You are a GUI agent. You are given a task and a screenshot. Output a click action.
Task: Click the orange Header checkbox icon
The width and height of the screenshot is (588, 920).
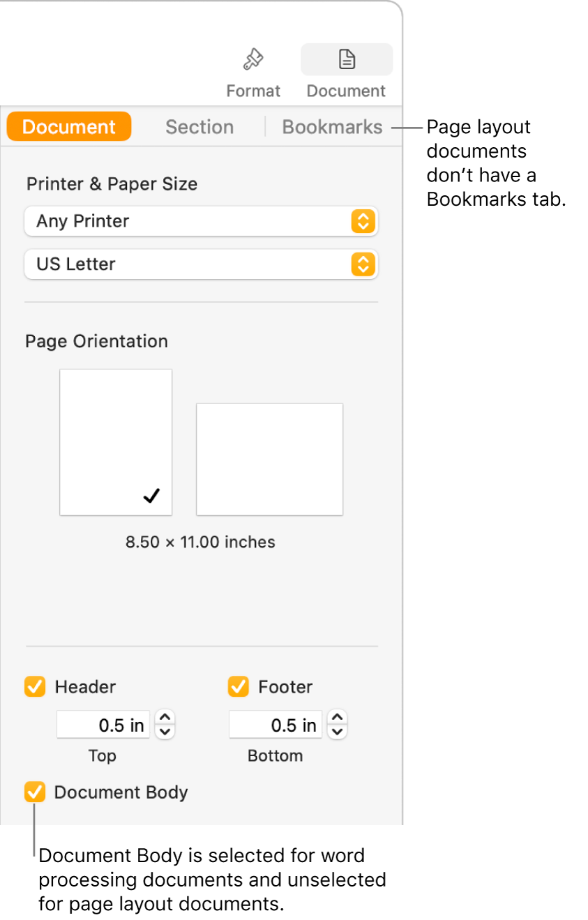[34, 686]
